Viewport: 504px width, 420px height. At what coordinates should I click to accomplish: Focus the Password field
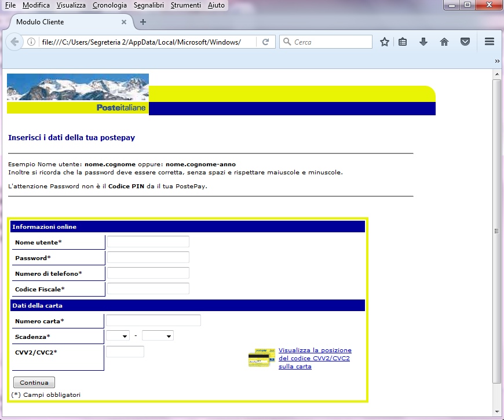tap(148, 257)
